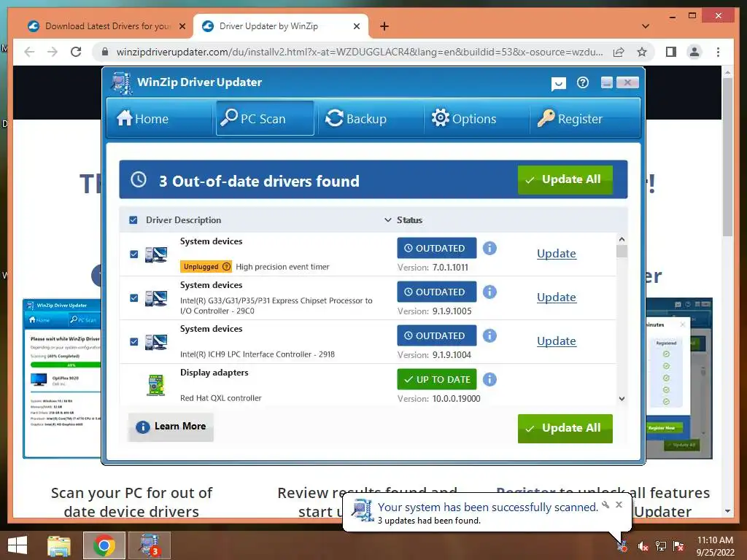
Task: Click the top Update All button in banner
Action: (x=565, y=179)
